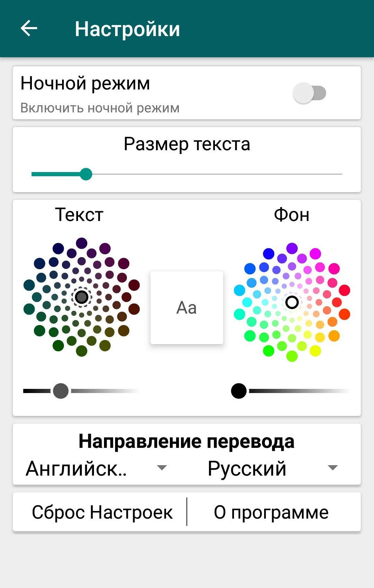
Task: Select white center ring in Фон color wheel
Action: point(292,302)
